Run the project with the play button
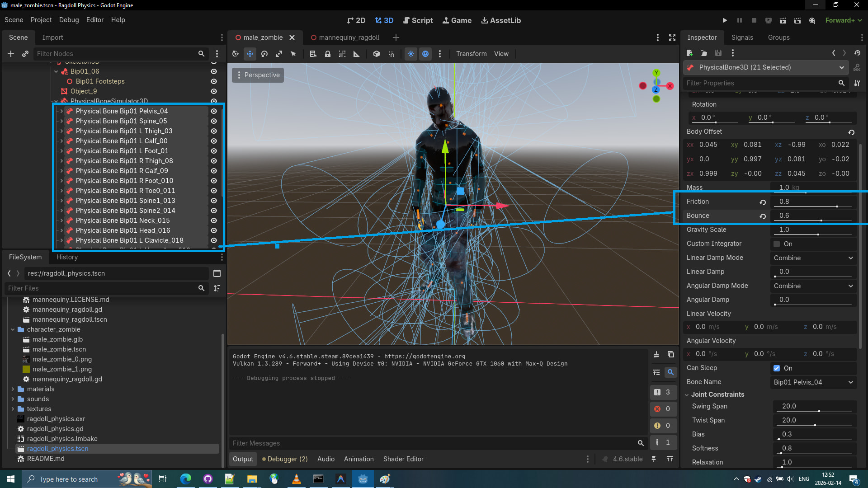Image resolution: width=868 pixels, height=488 pixels. point(725,20)
